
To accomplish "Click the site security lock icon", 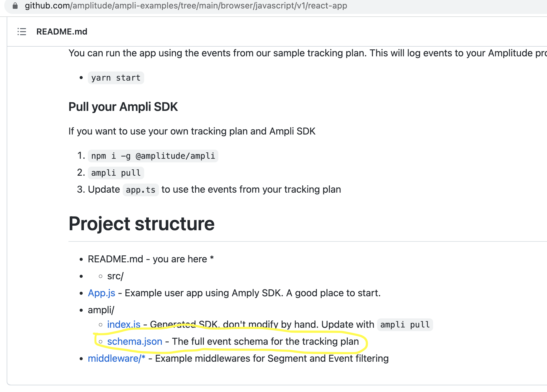I will pyautogui.click(x=15, y=6).
